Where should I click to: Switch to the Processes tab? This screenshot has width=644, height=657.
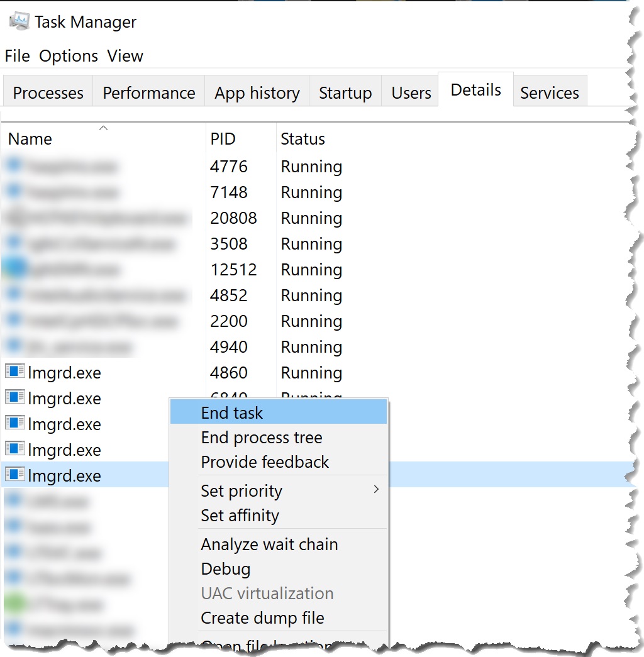[x=48, y=93]
